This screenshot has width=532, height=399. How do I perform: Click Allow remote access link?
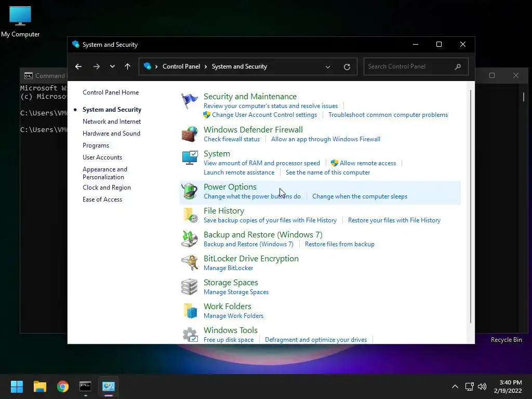[x=368, y=163]
